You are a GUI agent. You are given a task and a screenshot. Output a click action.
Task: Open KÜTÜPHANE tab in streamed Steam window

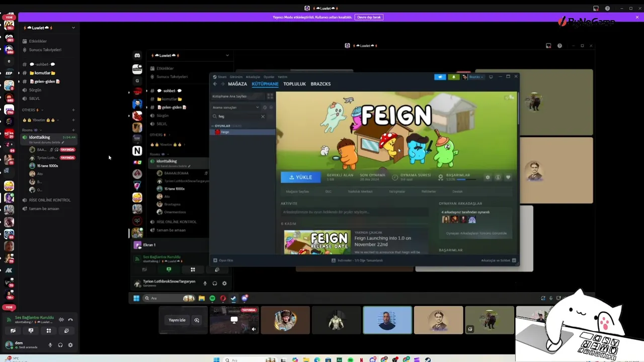[265, 84]
